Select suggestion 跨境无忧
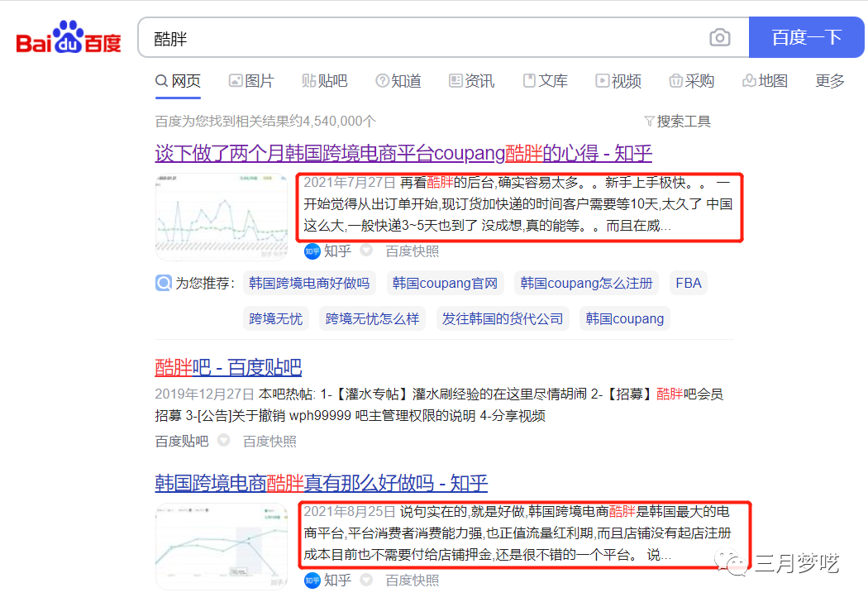The width and height of the screenshot is (868, 602). point(275,318)
